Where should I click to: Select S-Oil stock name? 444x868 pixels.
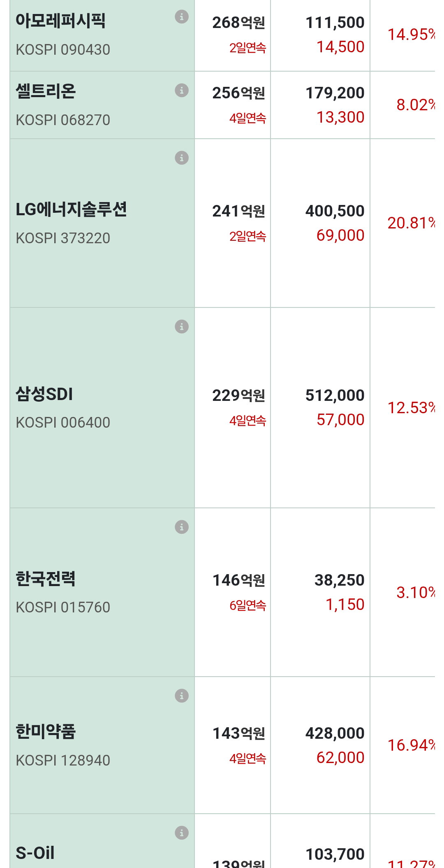tap(35, 853)
